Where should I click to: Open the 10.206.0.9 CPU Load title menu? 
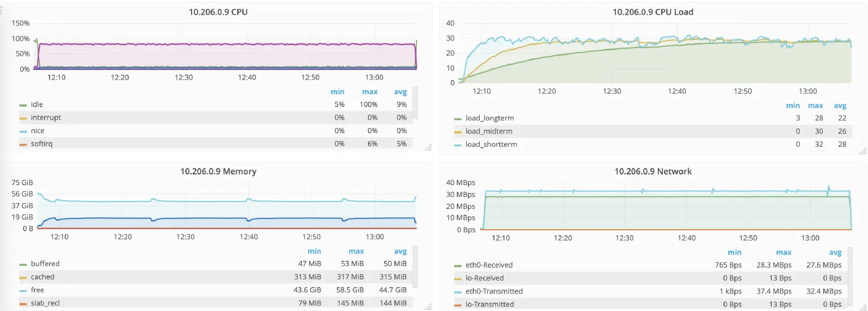click(653, 12)
